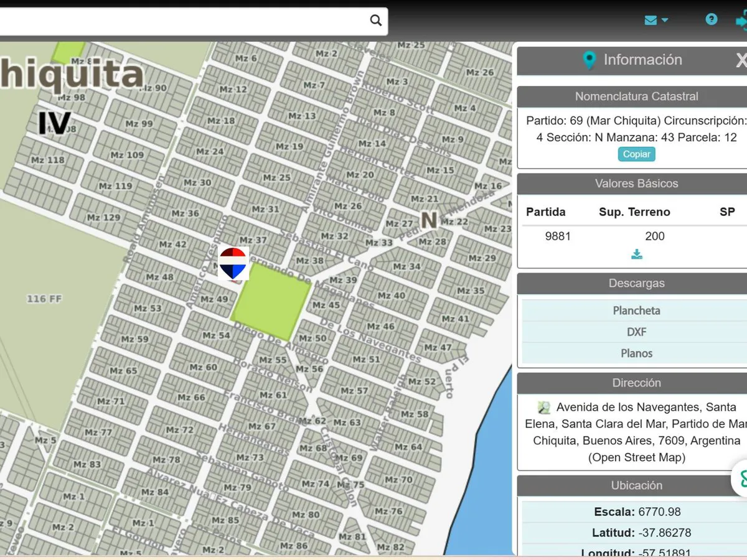The image size is (747, 560).
Task: Click the Latitud value -37.86278
Action: coord(664,533)
